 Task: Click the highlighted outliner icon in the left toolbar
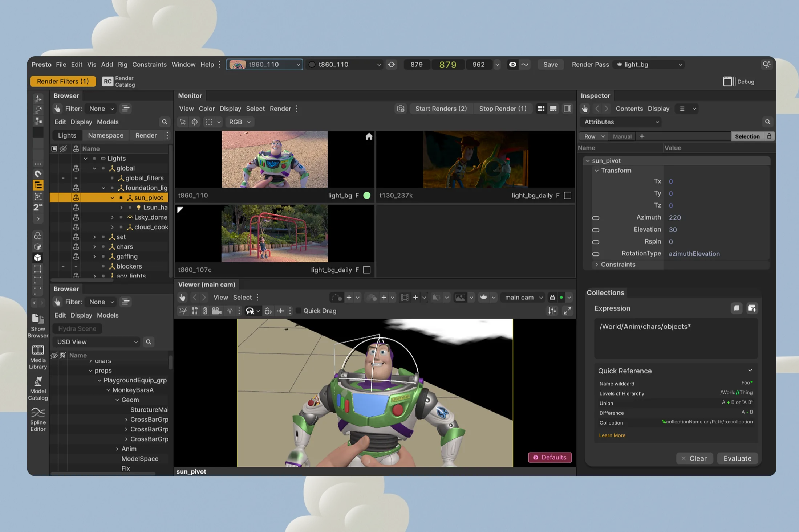coord(38,185)
